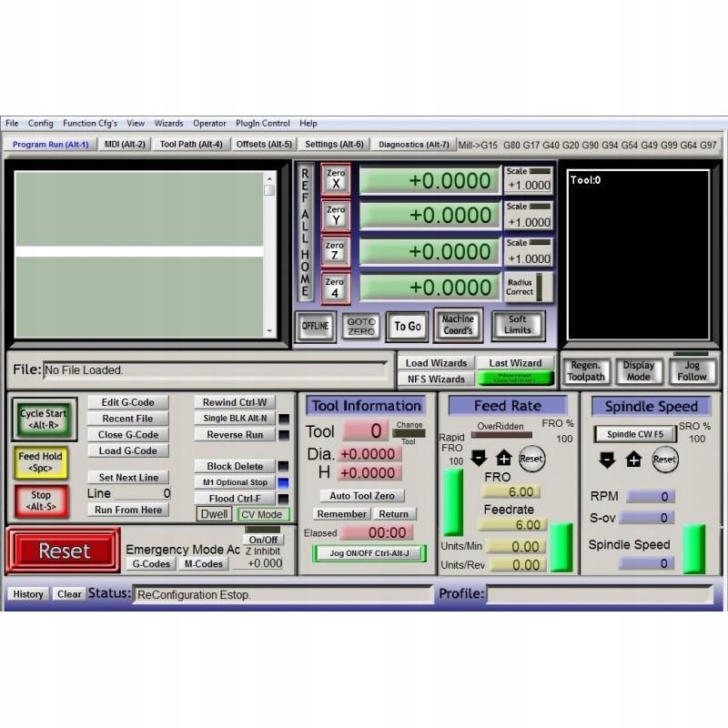Click the large red Reset button

point(64,551)
